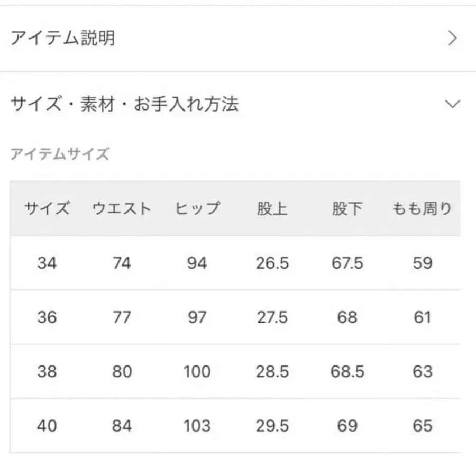This screenshot has height=476, width=476.
Task: Click the hip value 103 for size 40
Action: coord(197,425)
